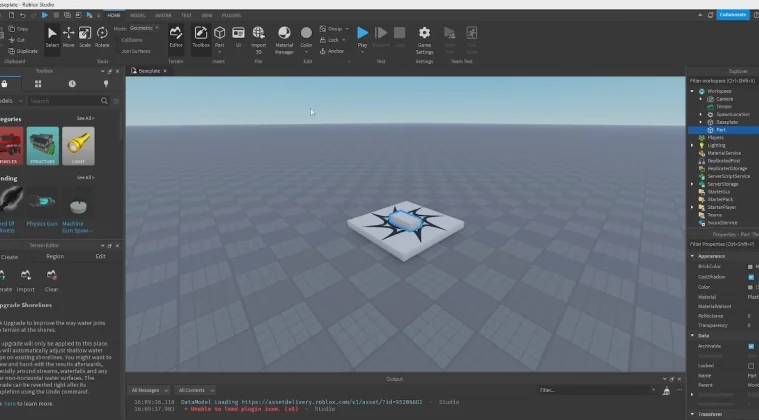The width and height of the screenshot is (759, 420).
Task: Open the Terrain Editor button
Action: click(x=176, y=37)
